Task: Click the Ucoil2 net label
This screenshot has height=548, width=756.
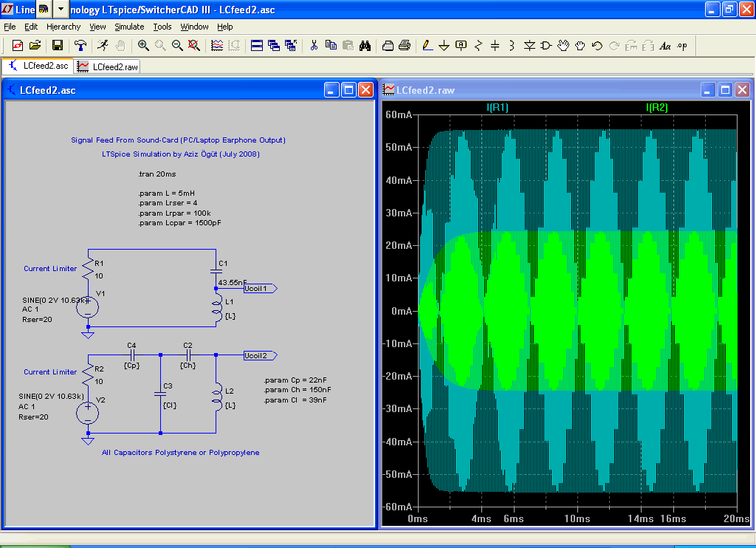Action: tap(261, 355)
